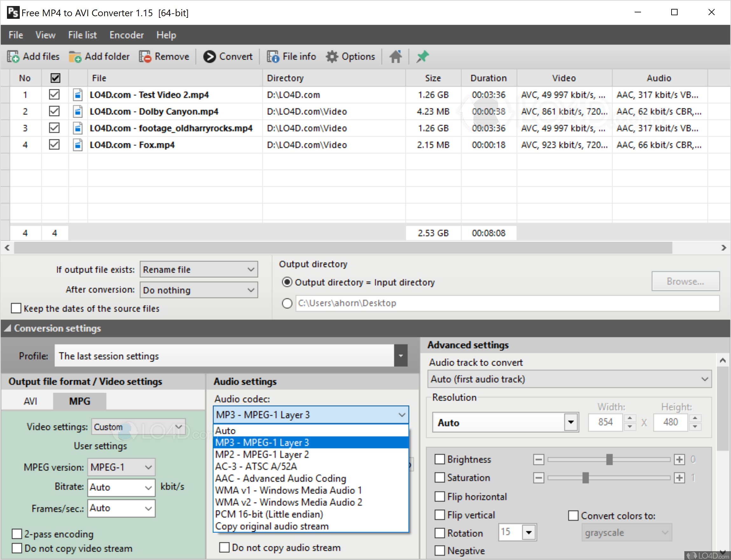Switch to the AVI format tab
731x560 pixels.
point(30,401)
